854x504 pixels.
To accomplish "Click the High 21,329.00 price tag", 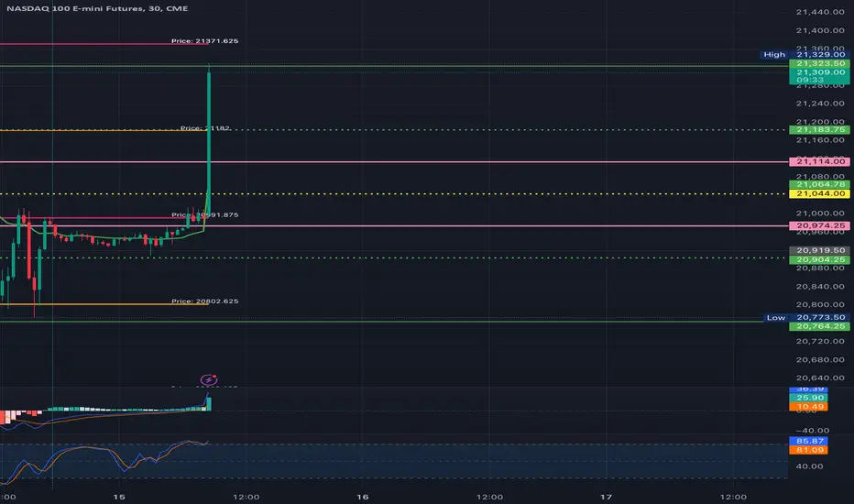I will point(805,54).
